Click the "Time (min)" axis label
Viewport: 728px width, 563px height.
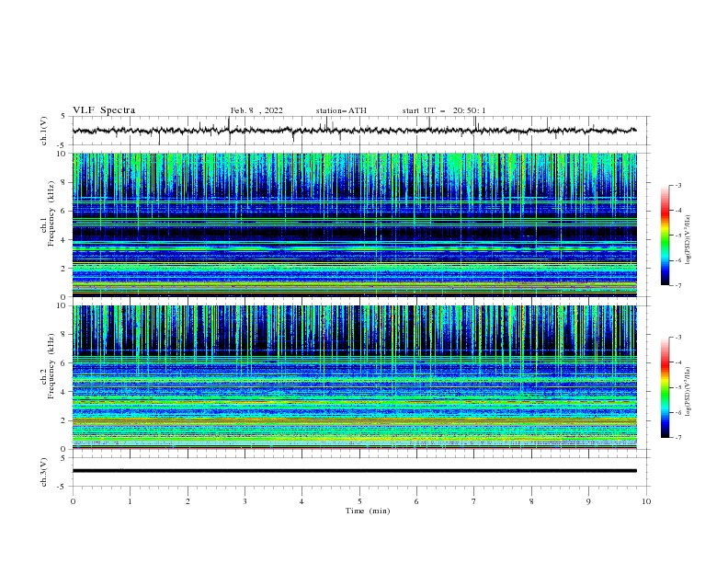(x=368, y=511)
